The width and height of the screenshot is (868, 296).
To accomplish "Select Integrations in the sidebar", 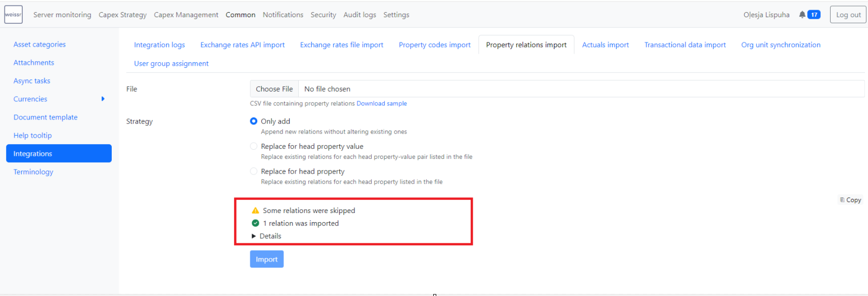I will [59, 153].
